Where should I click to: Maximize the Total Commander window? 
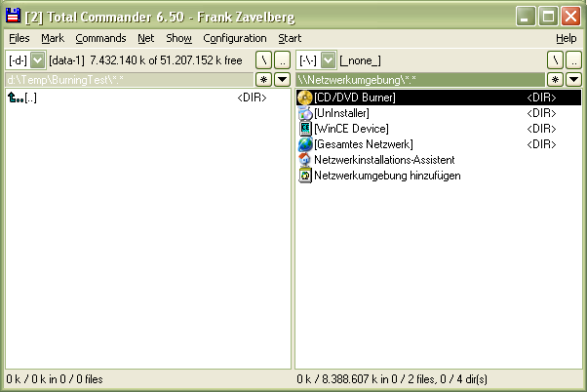click(x=548, y=17)
